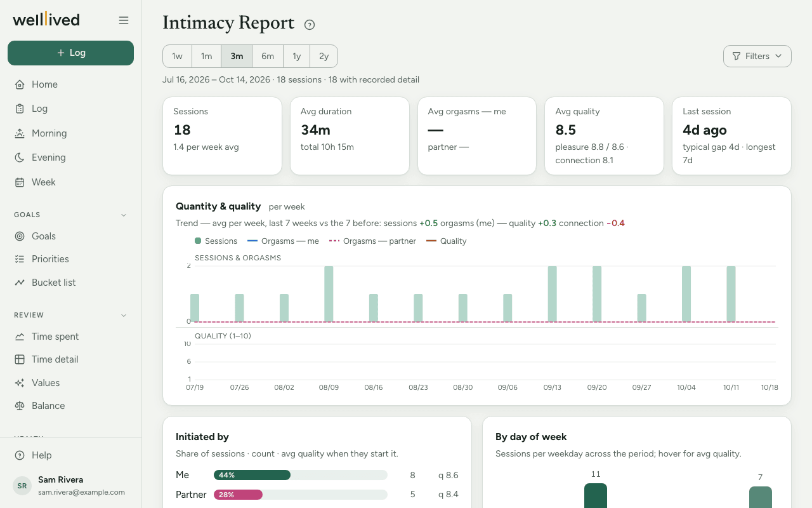Switch range to 1w
The height and width of the screenshot is (508, 812).
click(x=178, y=56)
